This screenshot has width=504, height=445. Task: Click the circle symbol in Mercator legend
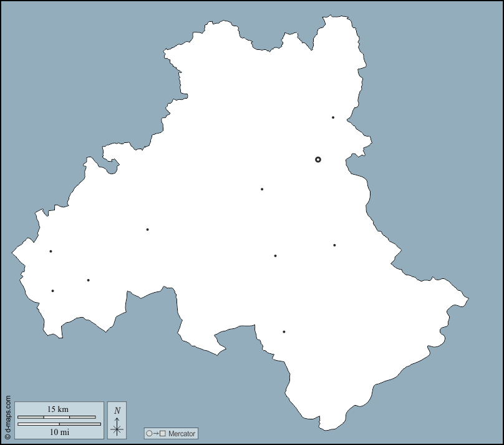[x=149, y=433]
